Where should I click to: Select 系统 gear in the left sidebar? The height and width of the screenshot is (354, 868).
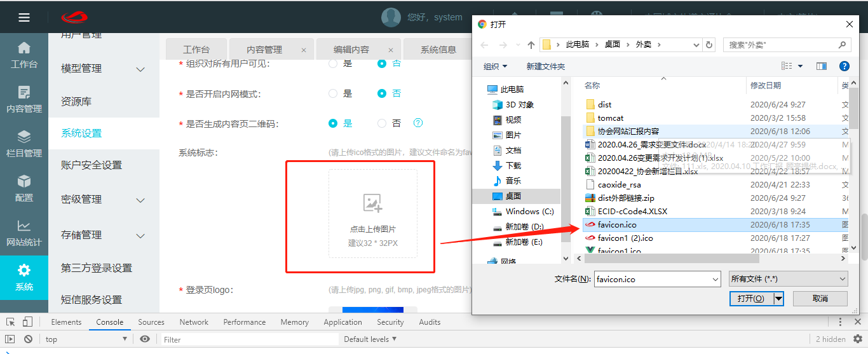(24, 278)
